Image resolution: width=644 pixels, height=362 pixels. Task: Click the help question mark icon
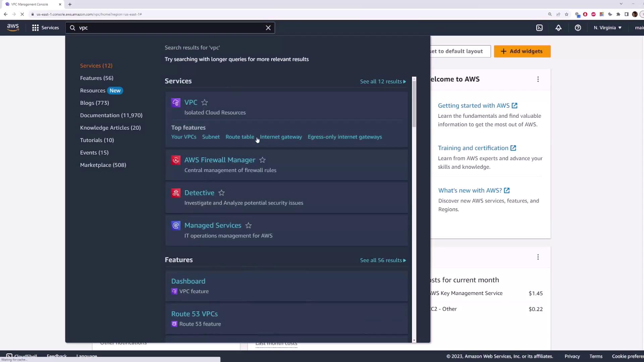578,28
